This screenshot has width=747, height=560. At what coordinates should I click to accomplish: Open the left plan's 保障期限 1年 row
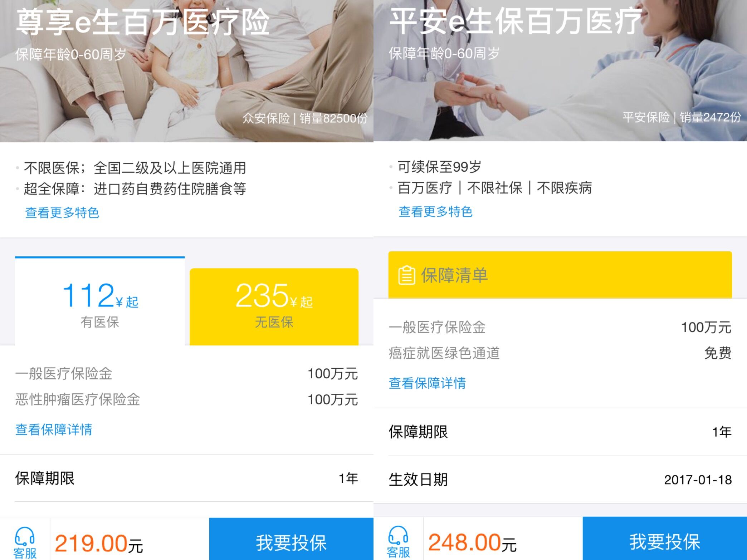click(187, 478)
